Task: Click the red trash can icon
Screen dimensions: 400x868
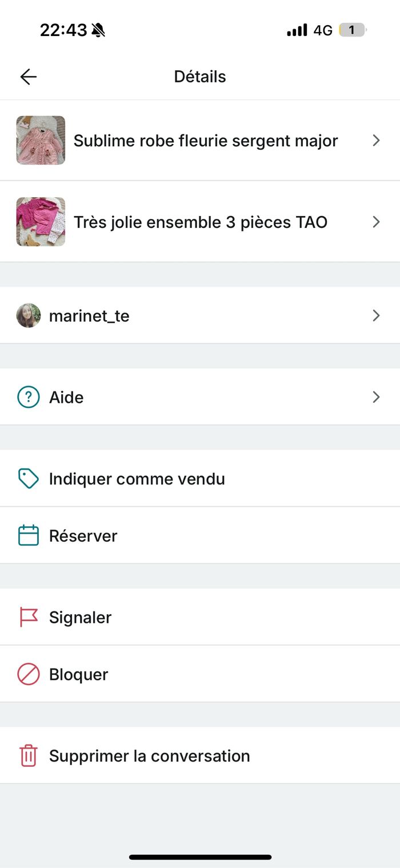Action: point(29,755)
